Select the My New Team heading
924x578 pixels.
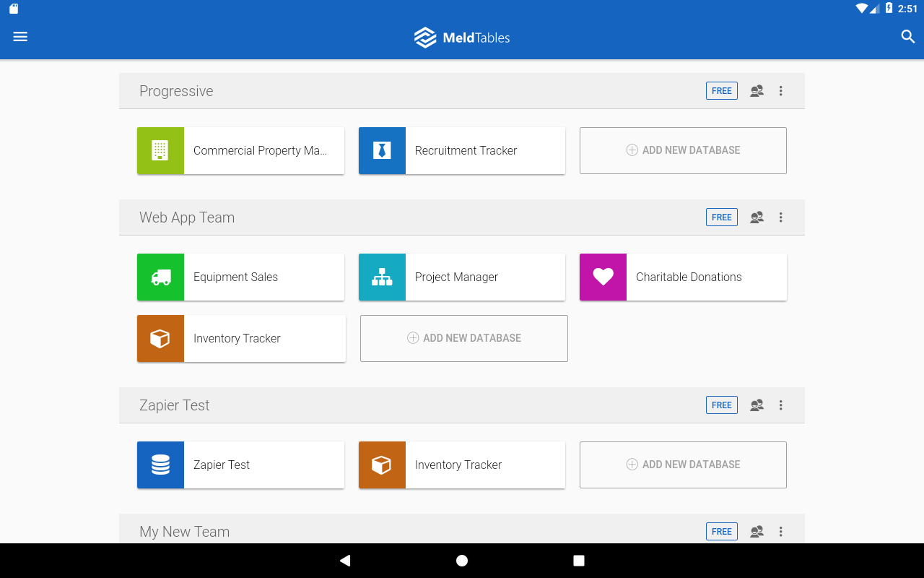[185, 532]
